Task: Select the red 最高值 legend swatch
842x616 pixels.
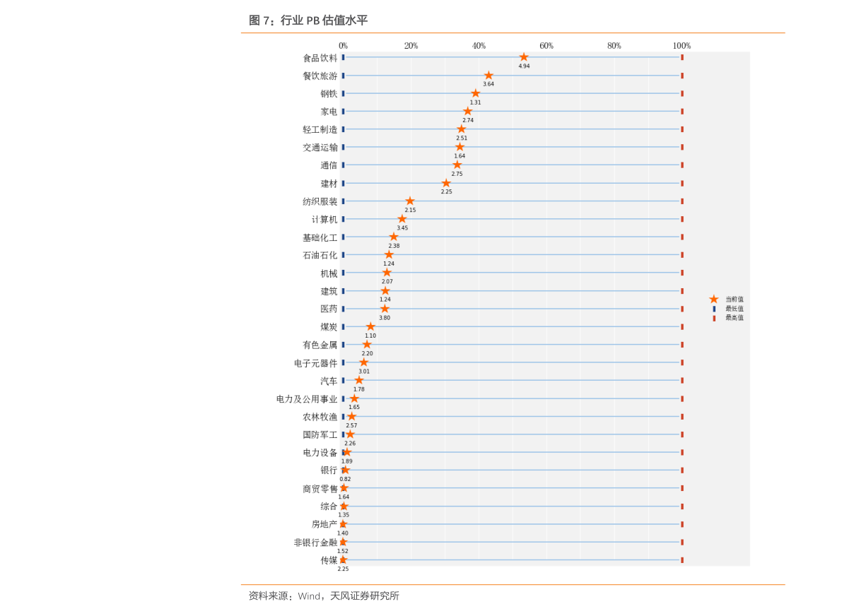Action: [714, 318]
